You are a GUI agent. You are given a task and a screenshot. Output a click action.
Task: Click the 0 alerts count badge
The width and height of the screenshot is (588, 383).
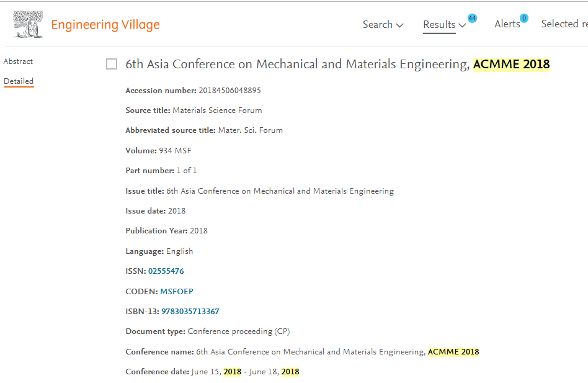point(524,18)
